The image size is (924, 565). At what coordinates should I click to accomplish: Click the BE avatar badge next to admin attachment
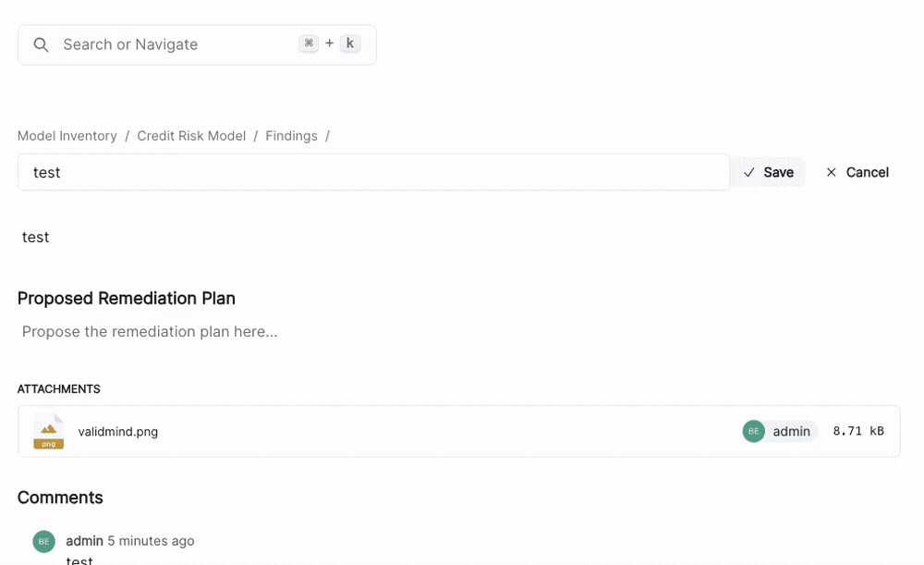(x=753, y=431)
